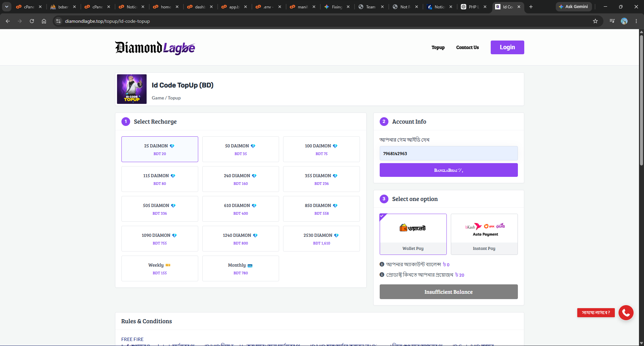Click the Ask Gemini button

pyautogui.click(x=574, y=7)
